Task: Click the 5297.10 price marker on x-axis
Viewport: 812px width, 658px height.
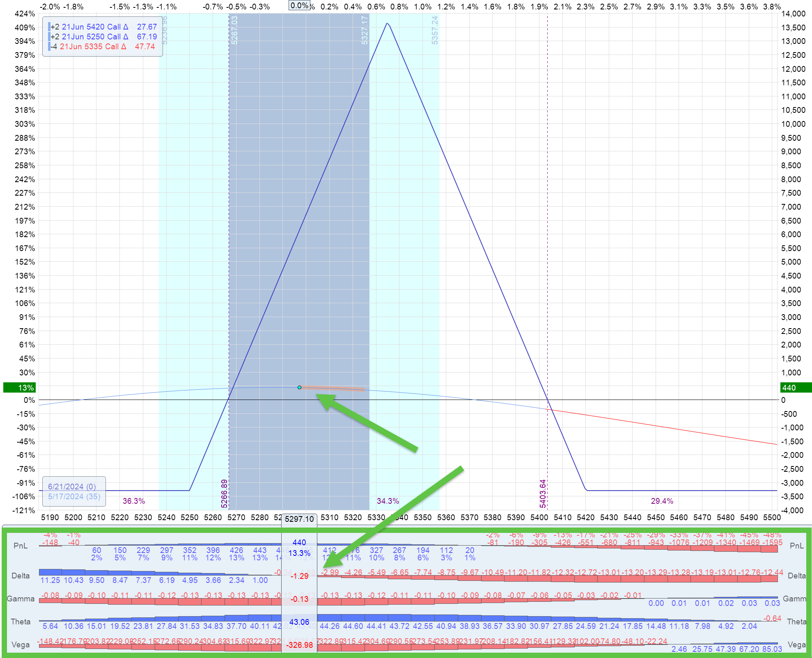Action: (299, 519)
